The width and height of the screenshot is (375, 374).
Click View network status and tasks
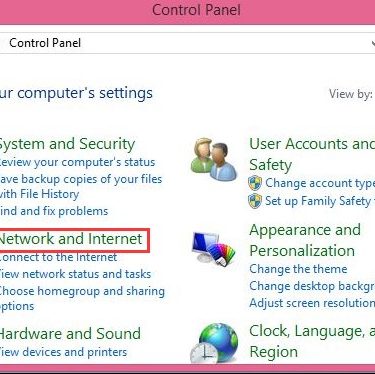(75, 274)
